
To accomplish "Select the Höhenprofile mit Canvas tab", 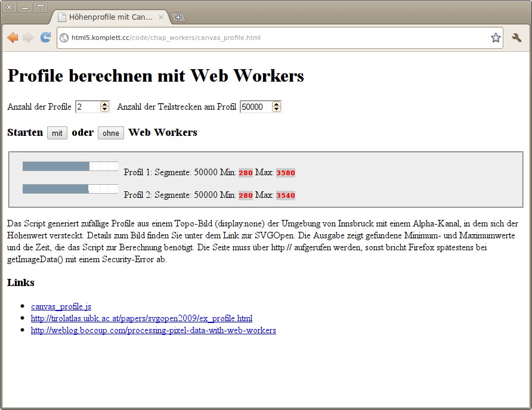I will click(107, 17).
